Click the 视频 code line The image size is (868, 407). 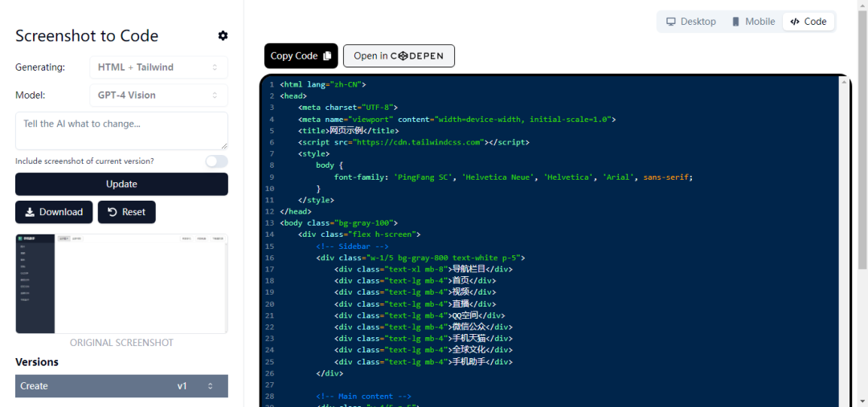(x=416, y=293)
